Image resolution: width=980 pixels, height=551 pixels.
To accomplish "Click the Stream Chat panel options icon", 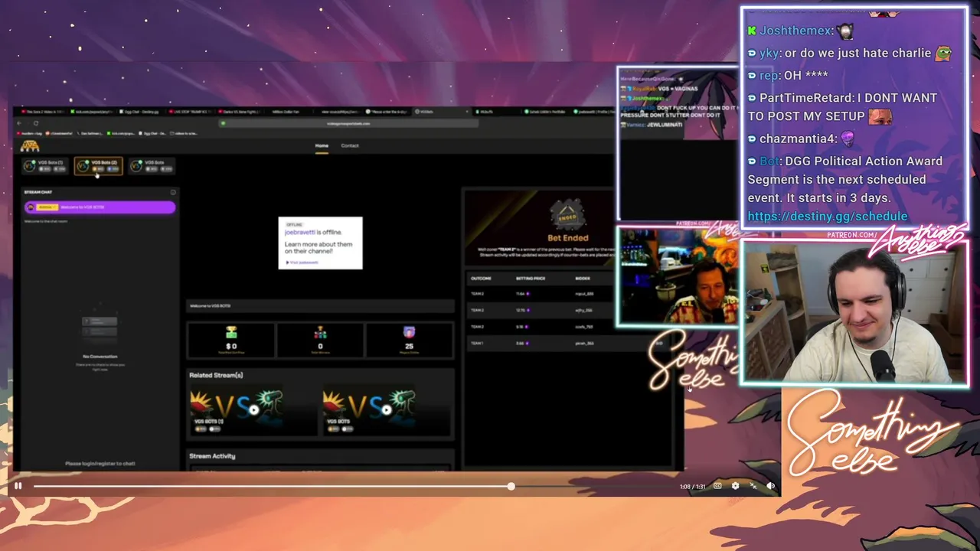I will click(173, 192).
